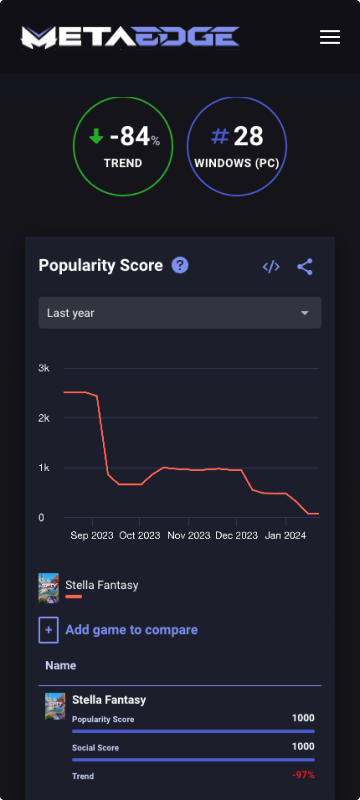Open the Last year time range dropdown

click(180, 313)
